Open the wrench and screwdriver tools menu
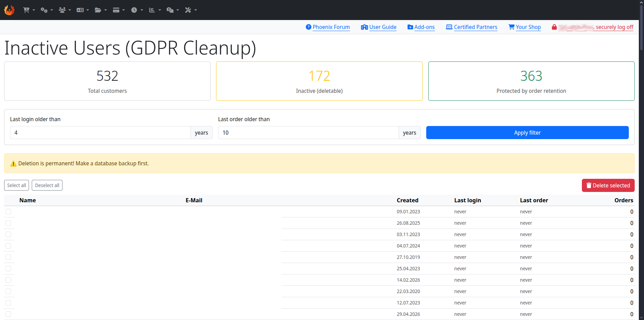The height and width of the screenshot is (320, 644). pos(191,10)
